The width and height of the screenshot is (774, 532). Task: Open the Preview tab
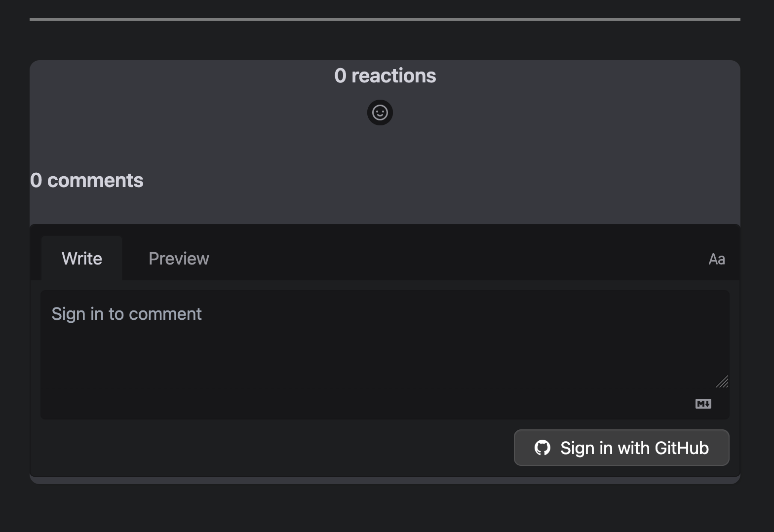[179, 259]
